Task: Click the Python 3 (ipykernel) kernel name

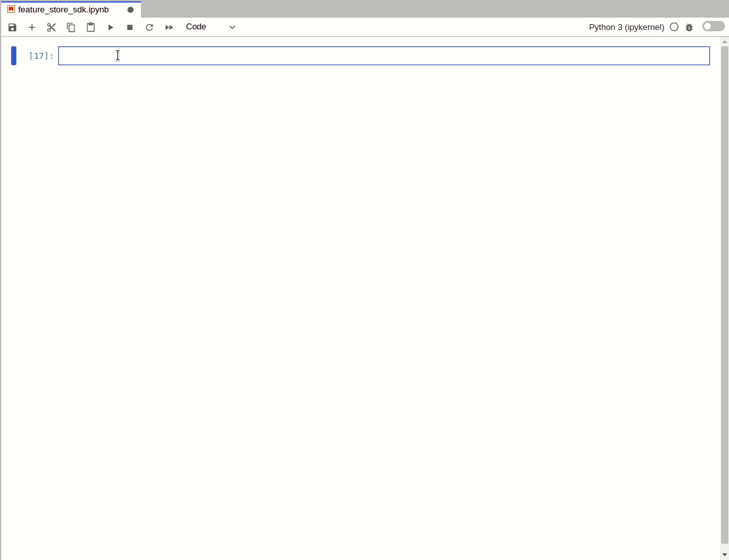Action: 627,27
